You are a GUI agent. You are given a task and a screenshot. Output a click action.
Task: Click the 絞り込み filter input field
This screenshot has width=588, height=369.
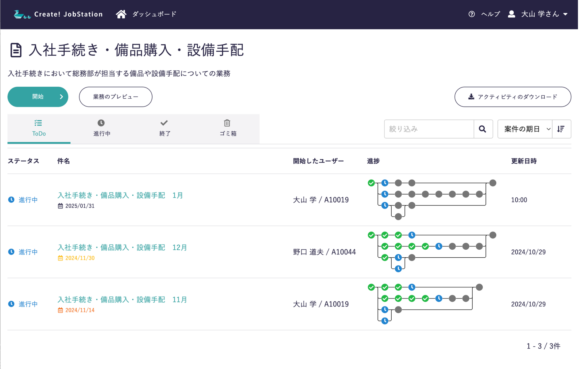[429, 129]
